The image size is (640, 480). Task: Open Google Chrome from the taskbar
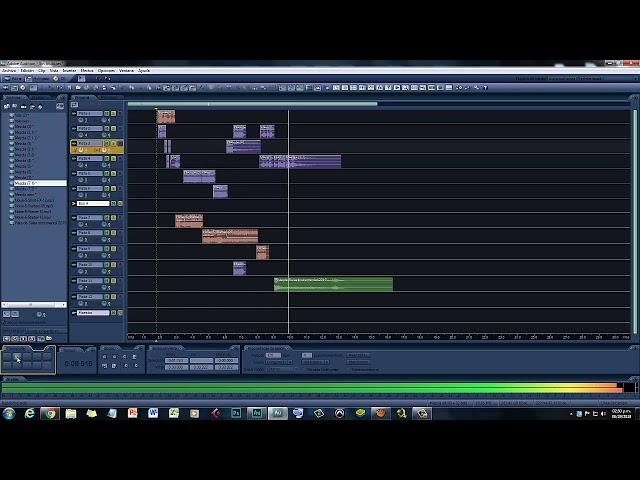coord(50,413)
